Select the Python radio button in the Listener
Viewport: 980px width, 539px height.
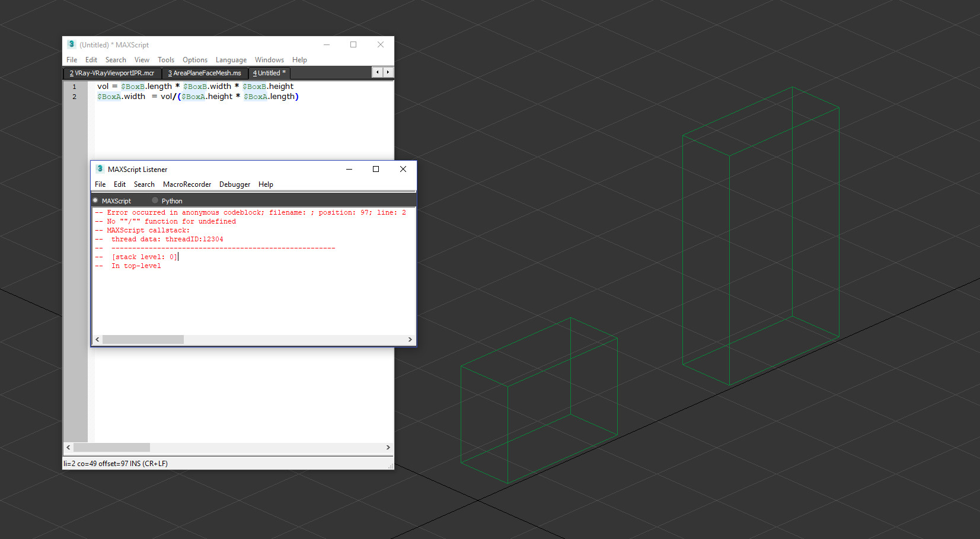155,200
